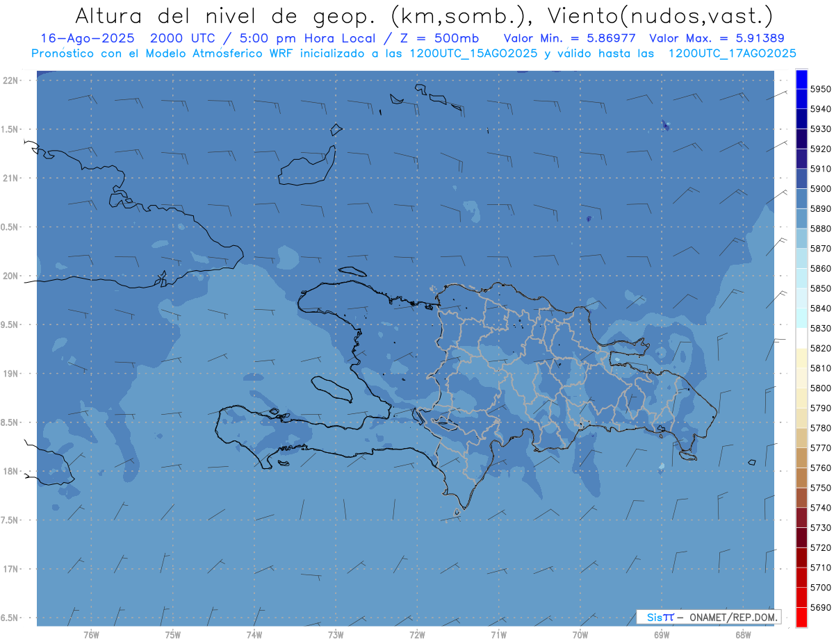Click the 5740 colorbar label
This screenshot has width=834, height=644.
[x=820, y=508]
